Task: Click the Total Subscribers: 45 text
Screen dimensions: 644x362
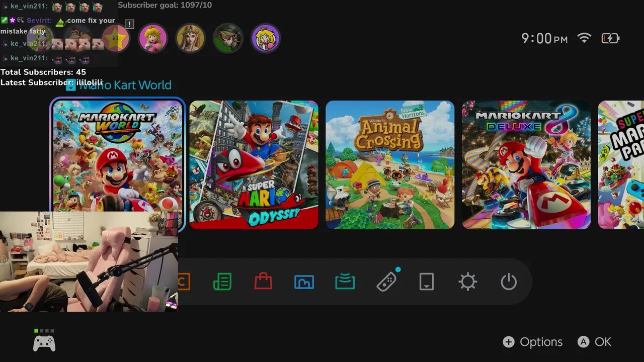Action: click(43, 72)
